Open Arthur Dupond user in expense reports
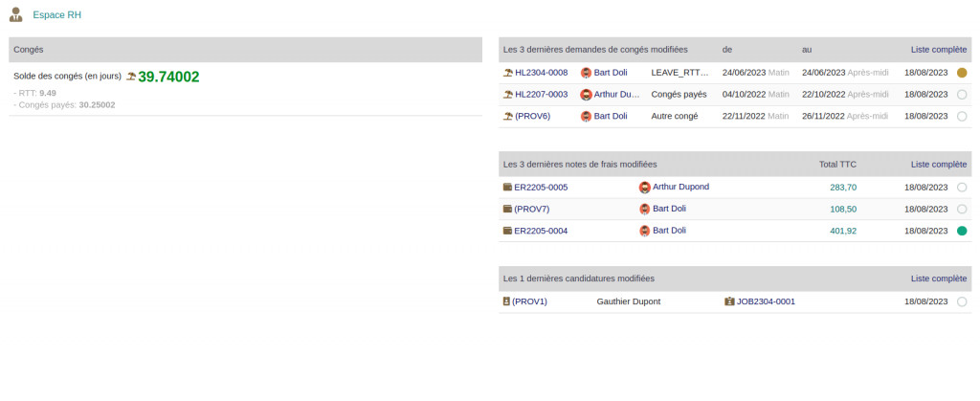This screenshot has width=980, height=401. [680, 187]
